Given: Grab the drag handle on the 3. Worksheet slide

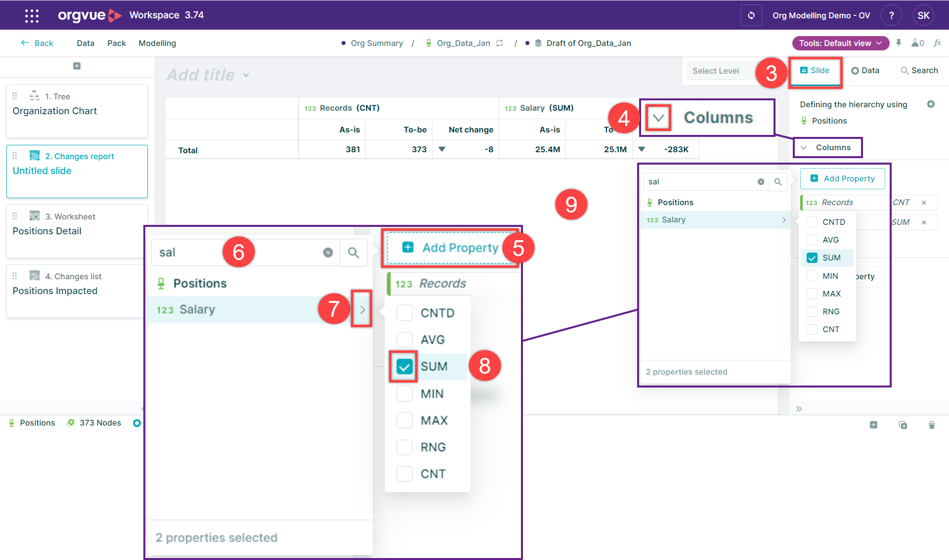Looking at the screenshot, I should (x=15, y=216).
